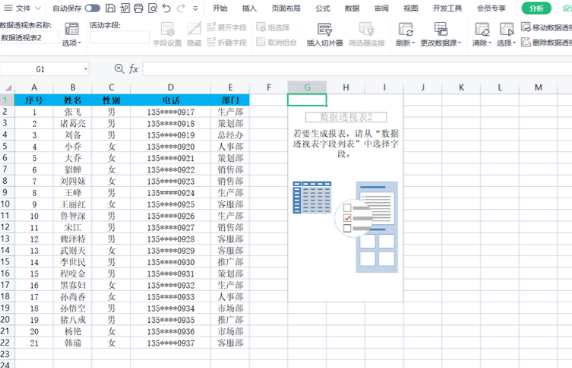Click the undo arrow icon
The height and width of the screenshot is (368, 572).
point(167,8)
